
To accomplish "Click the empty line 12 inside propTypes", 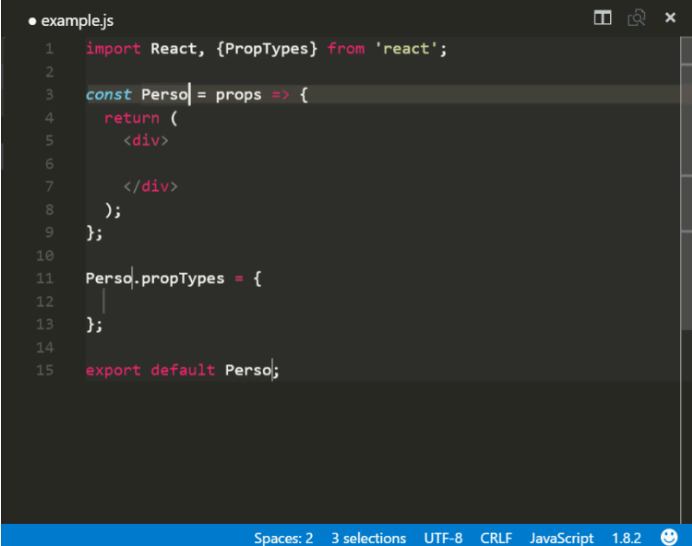I will (x=382, y=301).
